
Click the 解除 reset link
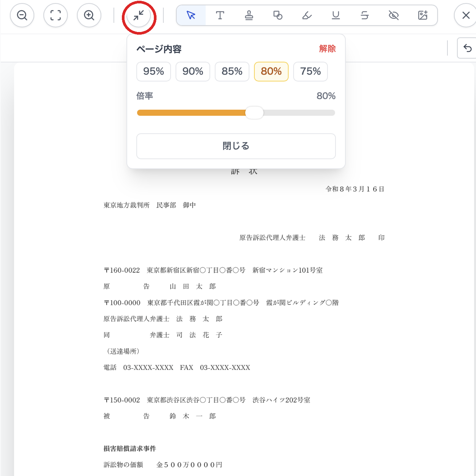(327, 49)
